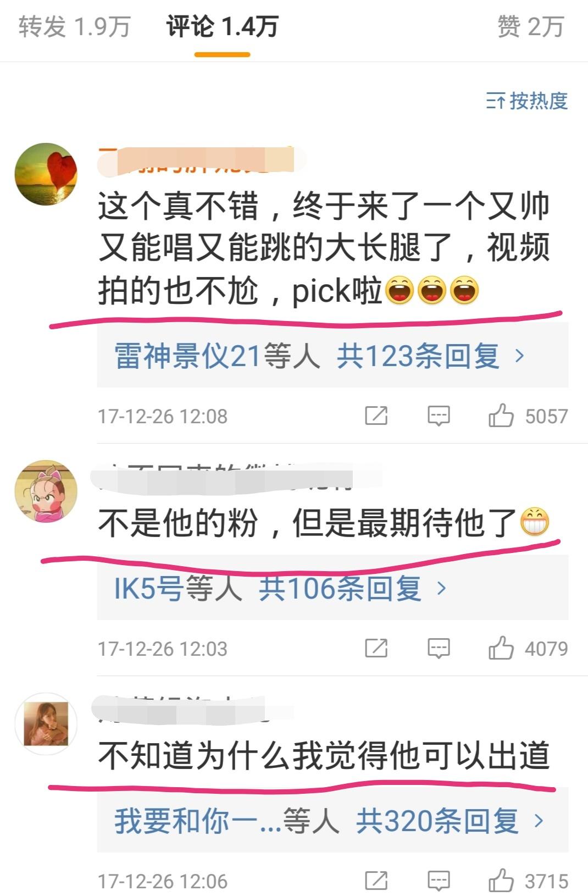
Task: Repost the comment posted at 12:06
Action: click(376, 881)
